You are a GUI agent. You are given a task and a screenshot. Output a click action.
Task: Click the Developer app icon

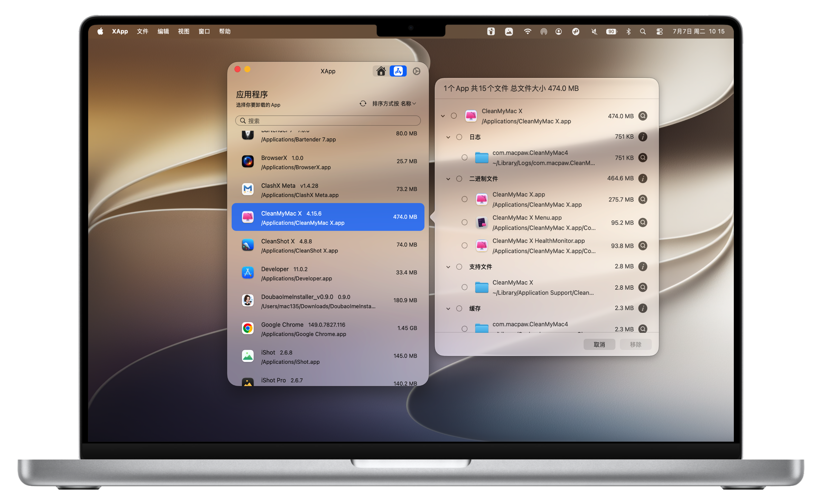click(x=248, y=273)
